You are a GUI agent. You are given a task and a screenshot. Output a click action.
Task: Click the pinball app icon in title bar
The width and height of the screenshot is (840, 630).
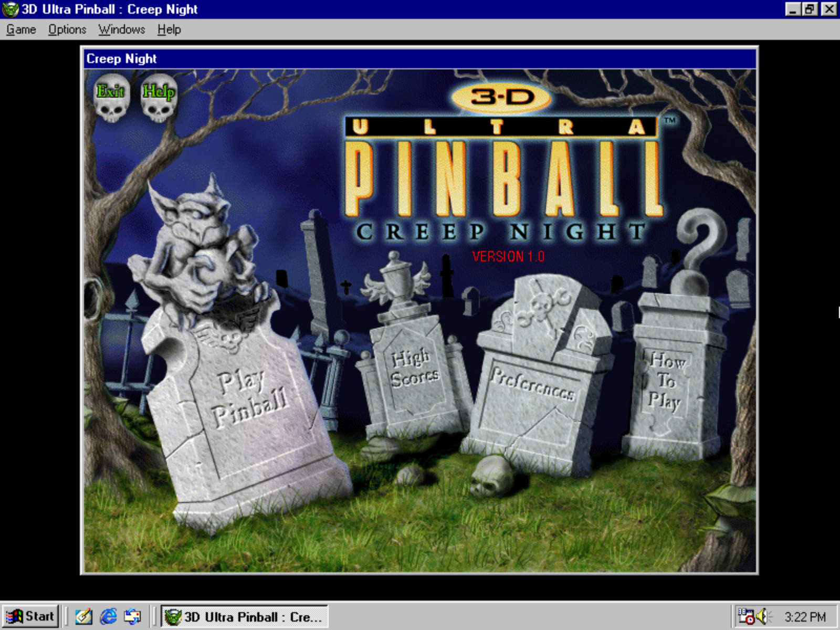(x=10, y=9)
